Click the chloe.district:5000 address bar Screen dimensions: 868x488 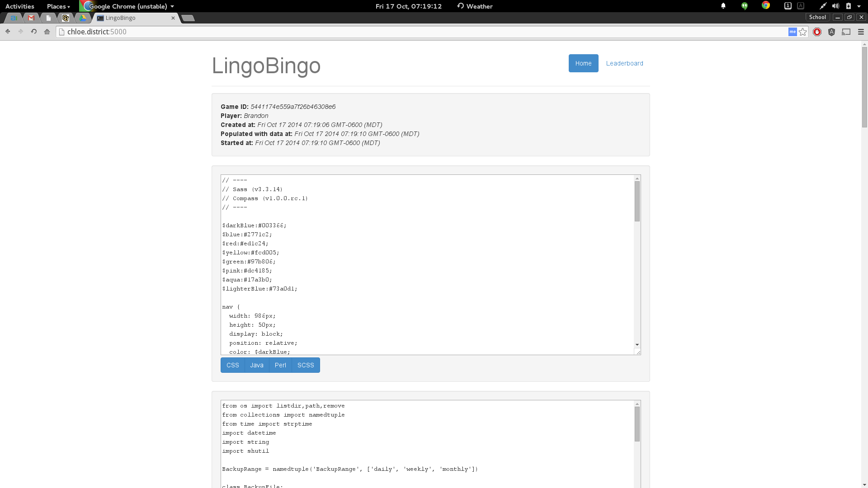click(x=407, y=32)
